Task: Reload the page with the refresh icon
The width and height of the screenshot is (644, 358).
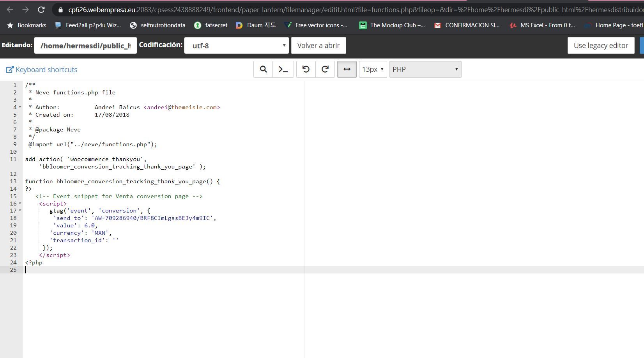Action: pos(41,10)
